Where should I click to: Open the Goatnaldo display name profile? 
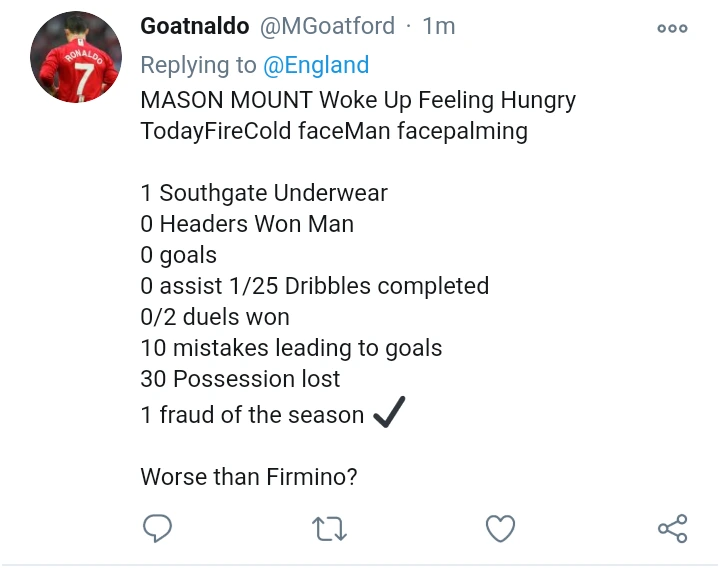195,27
